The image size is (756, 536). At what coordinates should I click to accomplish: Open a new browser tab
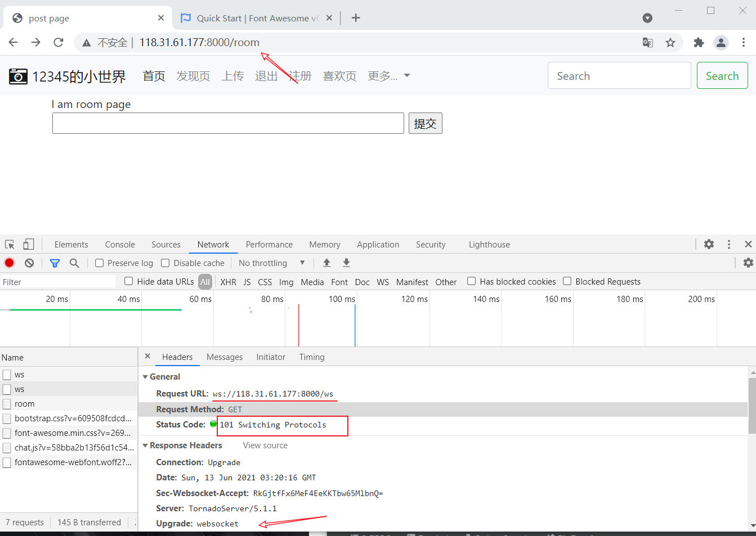(356, 18)
